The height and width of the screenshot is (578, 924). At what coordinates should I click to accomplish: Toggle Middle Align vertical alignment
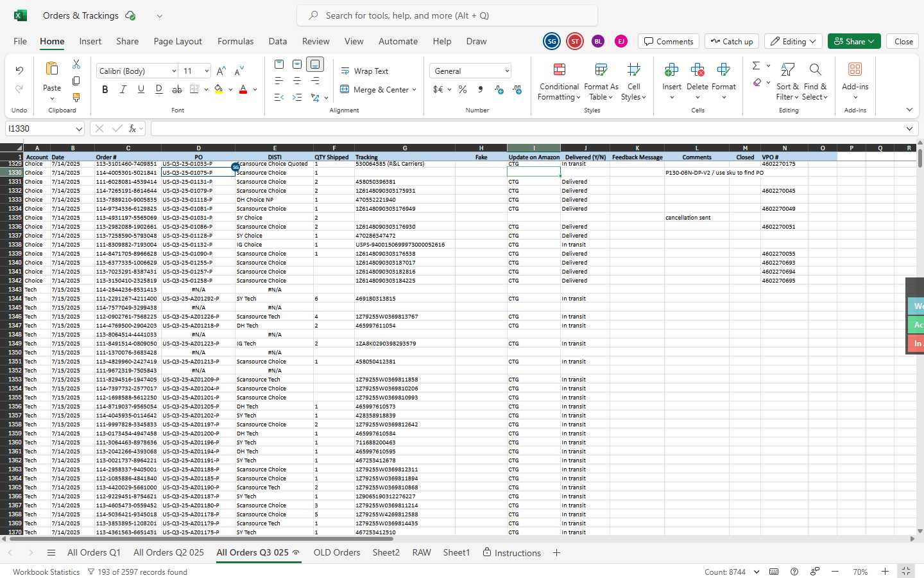point(297,64)
